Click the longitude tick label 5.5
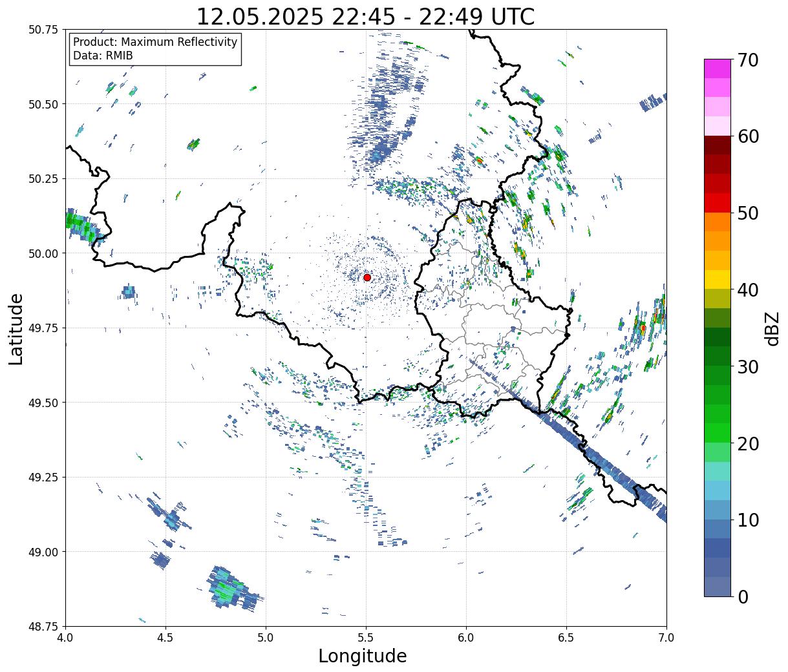Image resolution: width=788 pixels, height=672 pixels. tap(366, 638)
